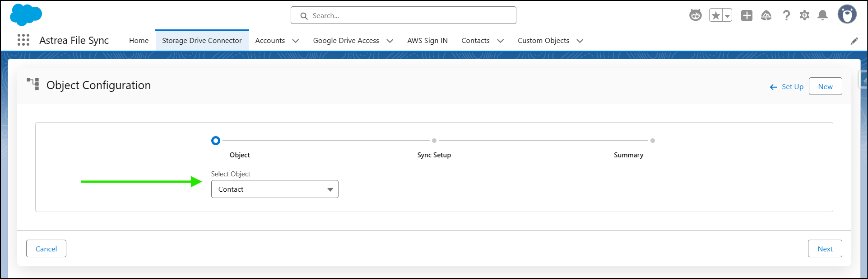This screenshot has width=868, height=279.
Task: Expand the Accounts tab chevron
Action: point(296,41)
